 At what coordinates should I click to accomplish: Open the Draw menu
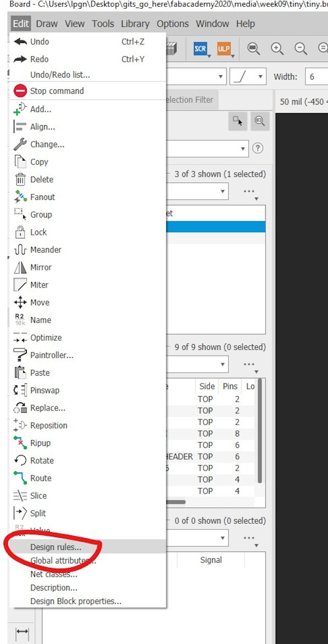[47, 24]
